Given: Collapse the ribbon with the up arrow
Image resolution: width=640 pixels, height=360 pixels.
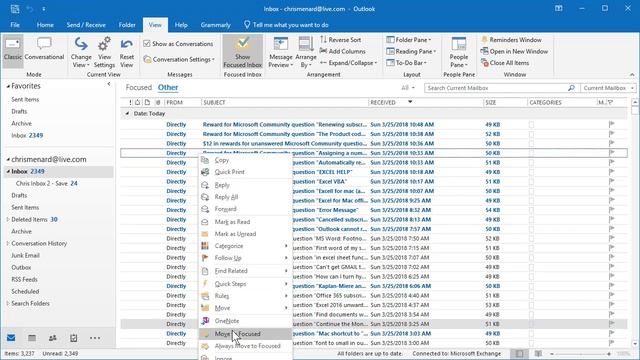Looking at the screenshot, I should point(632,75).
